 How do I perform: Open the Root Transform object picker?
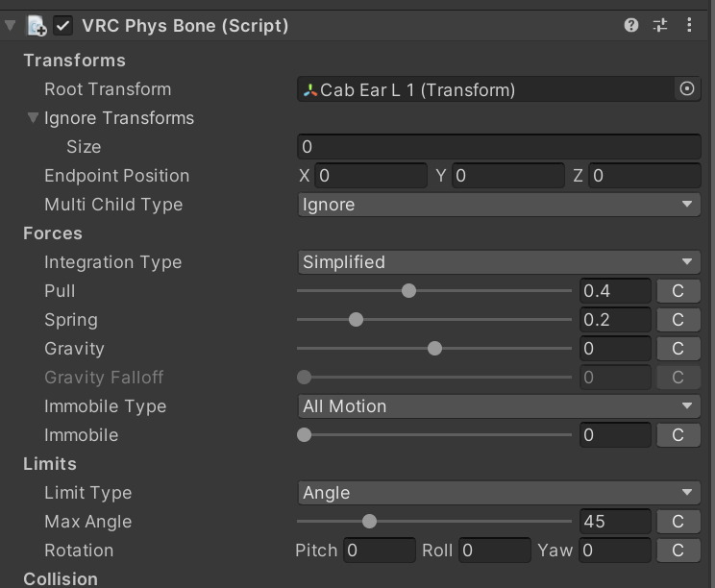tap(687, 89)
